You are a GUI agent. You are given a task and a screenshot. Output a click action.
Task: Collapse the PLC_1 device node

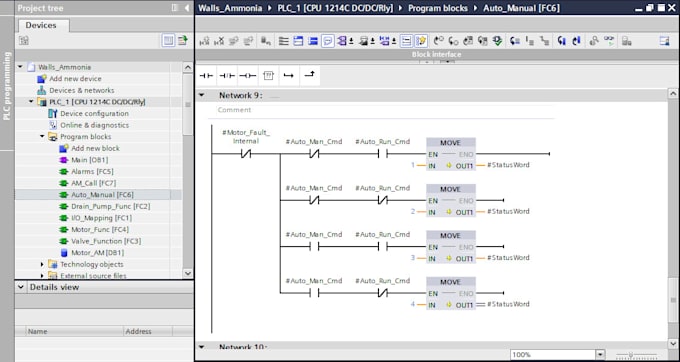point(31,101)
